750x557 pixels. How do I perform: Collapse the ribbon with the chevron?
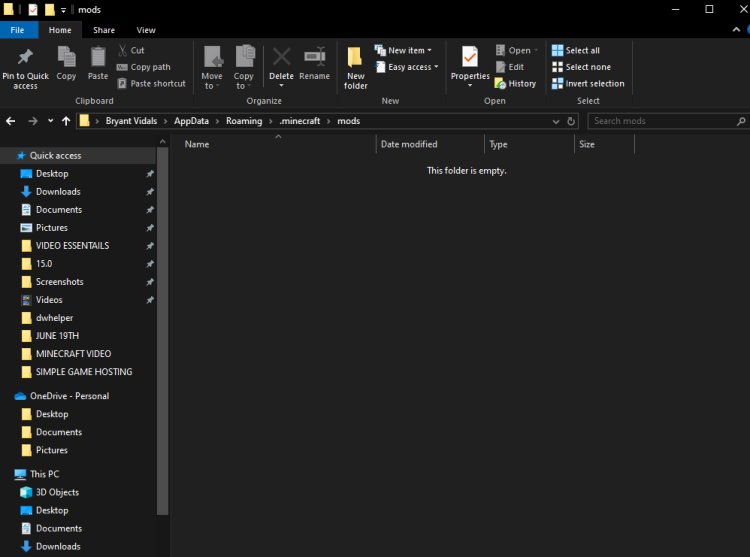(x=736, y=30)
